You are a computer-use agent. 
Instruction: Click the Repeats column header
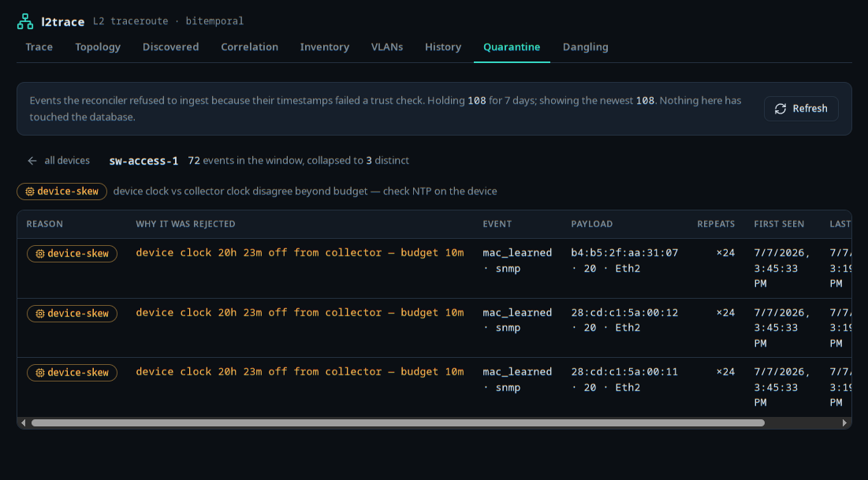(716, 224)
